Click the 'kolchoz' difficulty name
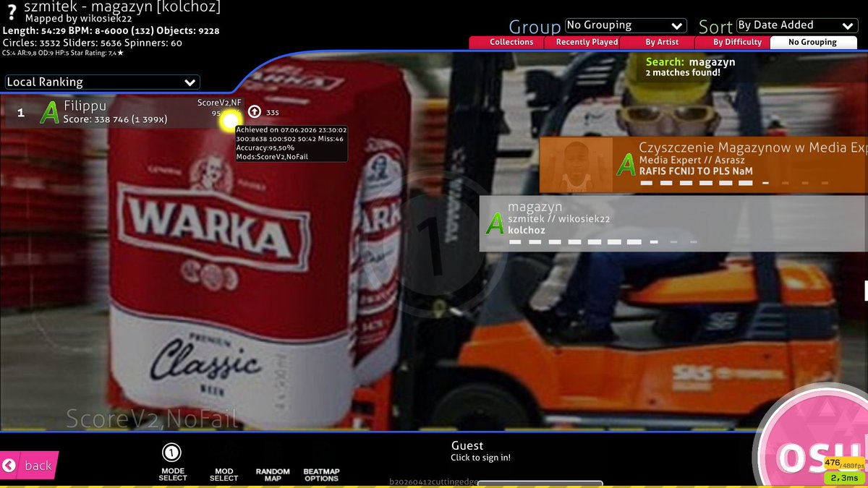 pyautogui.click(x=527, y=230)
